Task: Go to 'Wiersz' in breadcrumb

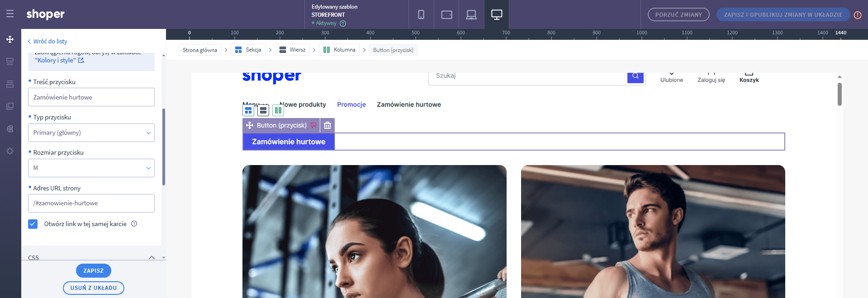Action: tap(292, 50)
